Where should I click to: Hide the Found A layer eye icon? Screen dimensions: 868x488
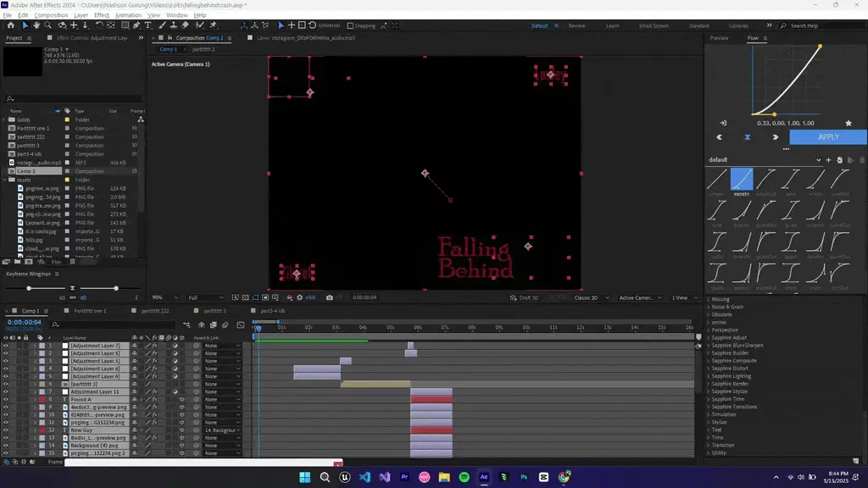(6, 400)
